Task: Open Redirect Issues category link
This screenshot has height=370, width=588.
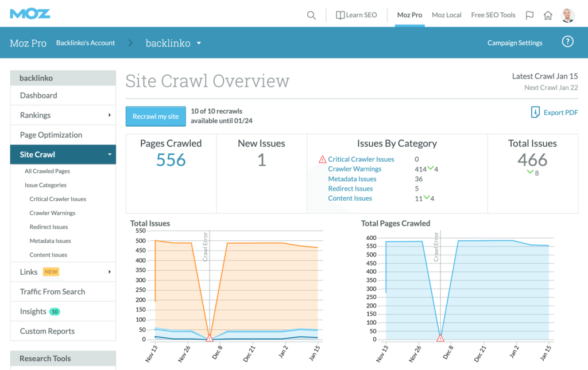Action: pyautogui.click(x=350, y=189)
